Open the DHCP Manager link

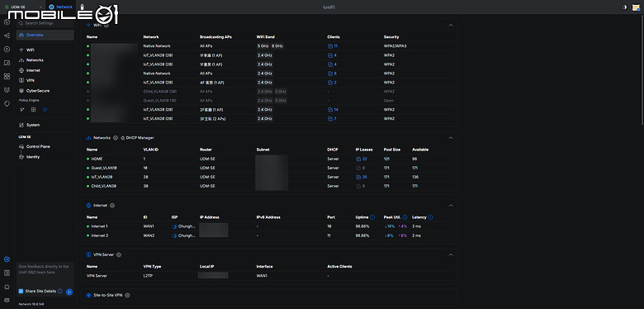click(137, 138)
